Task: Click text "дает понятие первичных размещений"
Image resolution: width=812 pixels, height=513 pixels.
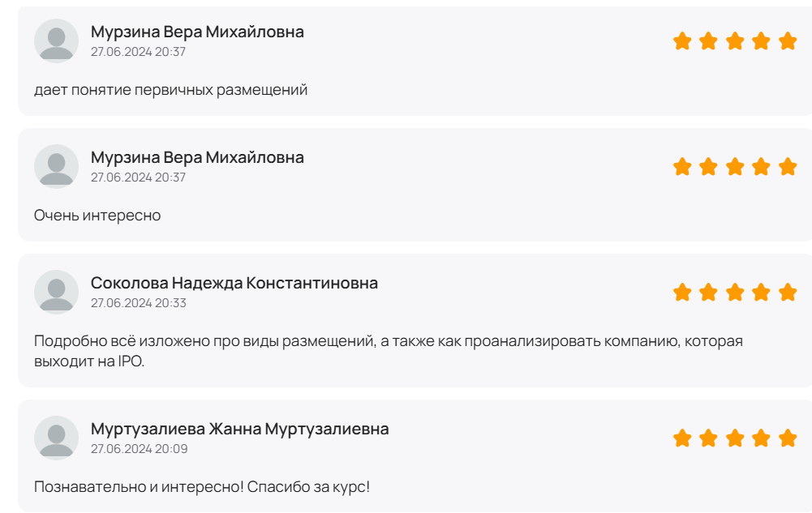Action: coord(170,90)
